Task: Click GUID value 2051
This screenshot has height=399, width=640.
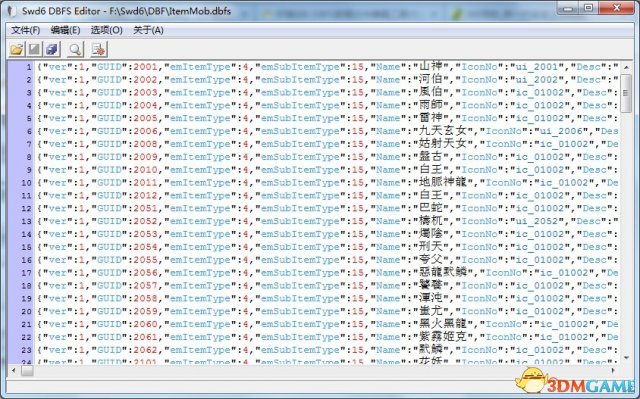Action: point(145,208)
